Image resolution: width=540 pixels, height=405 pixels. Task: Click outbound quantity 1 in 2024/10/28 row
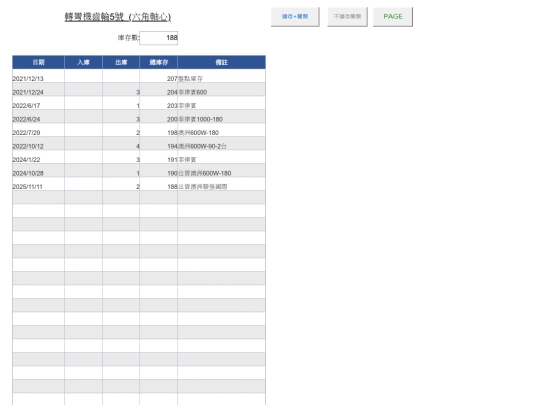click(x=121, y=170)
